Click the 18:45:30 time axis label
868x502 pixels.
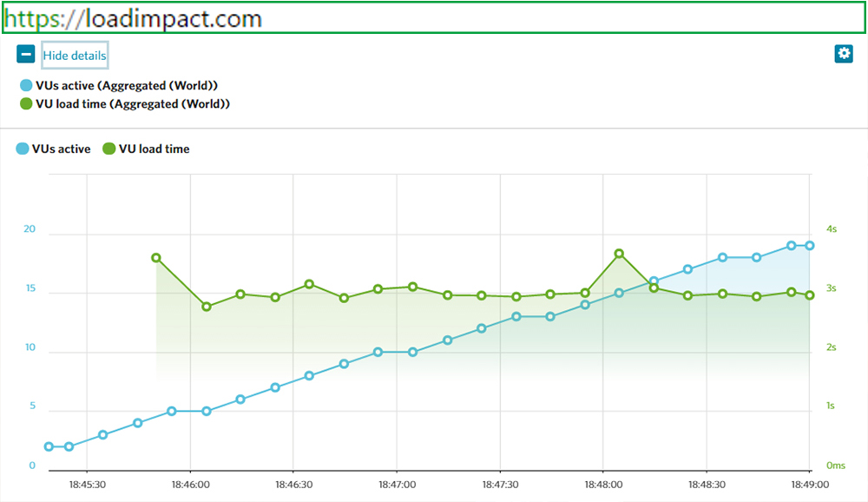click(x=88, y=485)
